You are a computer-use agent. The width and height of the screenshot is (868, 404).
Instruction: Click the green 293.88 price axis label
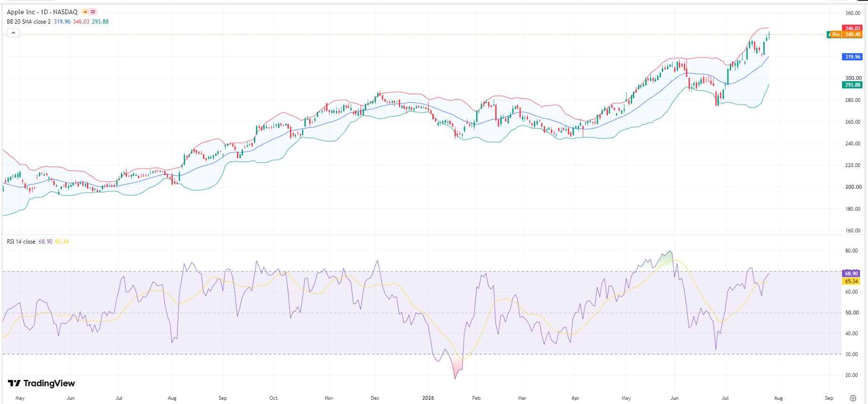coord(852,85)
